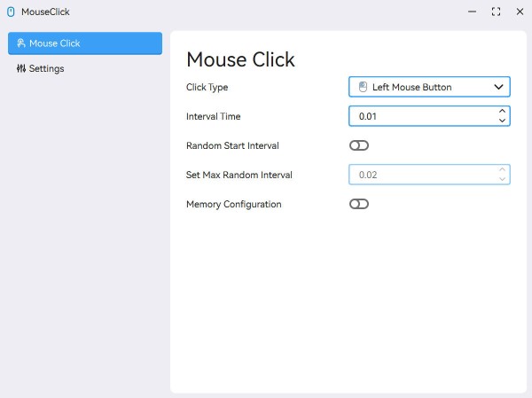The width and height of the screenshot is (532, 398).
Task: Enable the Random Start Interval switch
Action: pos(359,145)
